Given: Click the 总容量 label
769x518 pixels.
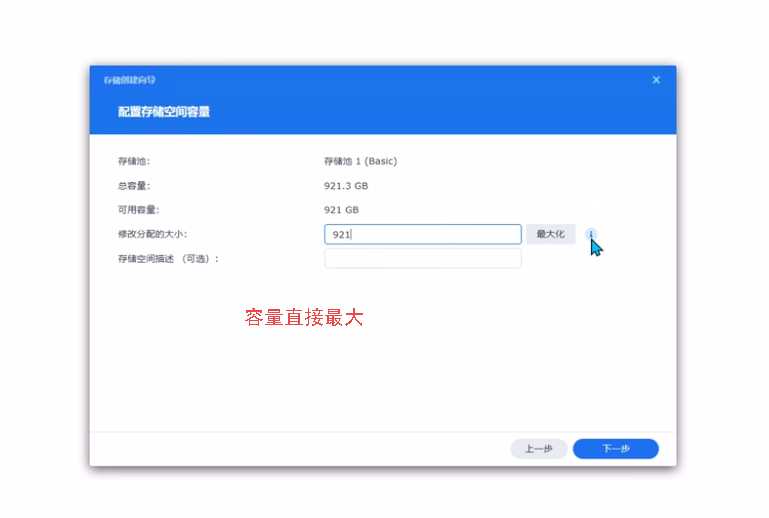Looking at the screenshot, I should click(134, 186).
